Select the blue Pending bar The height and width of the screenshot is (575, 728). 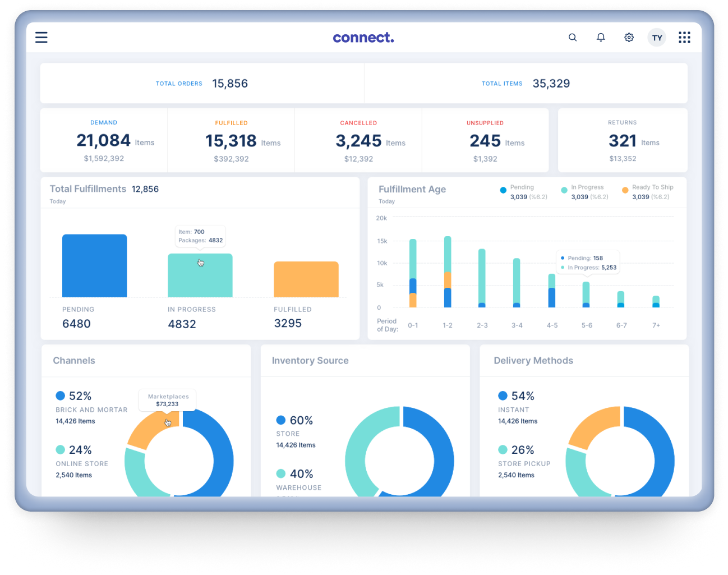[x=94, y=266]
